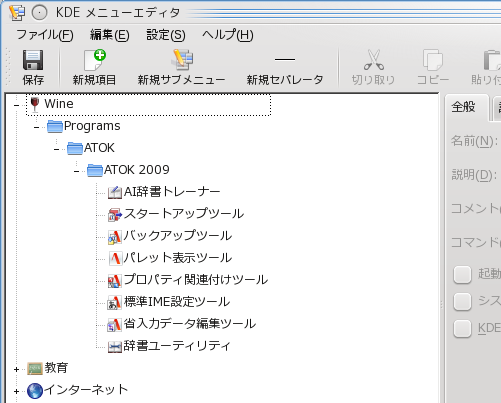Open the ヘルプ(H) menu
Viewport: 501px width, 403px height.
[228, 35]
